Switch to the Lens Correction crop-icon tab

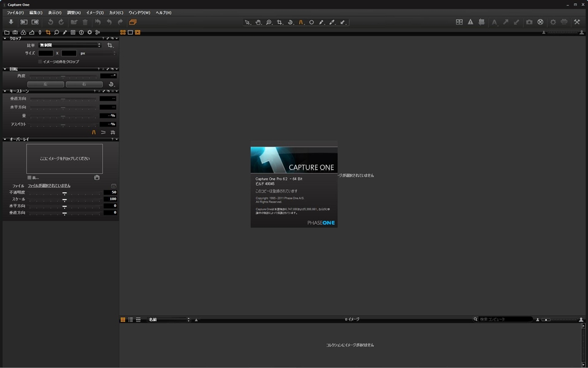(48, 33)
